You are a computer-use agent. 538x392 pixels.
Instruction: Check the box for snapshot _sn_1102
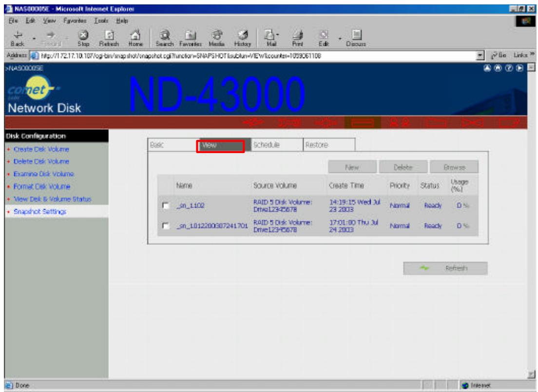(166, 205)
